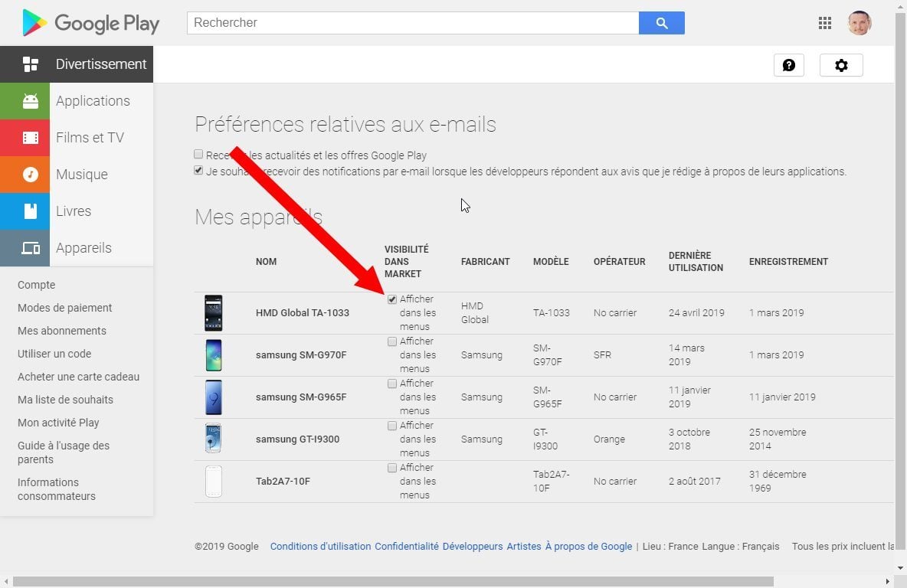Open Mes abonnements
The image size is (907, 588).
point(62,331)
